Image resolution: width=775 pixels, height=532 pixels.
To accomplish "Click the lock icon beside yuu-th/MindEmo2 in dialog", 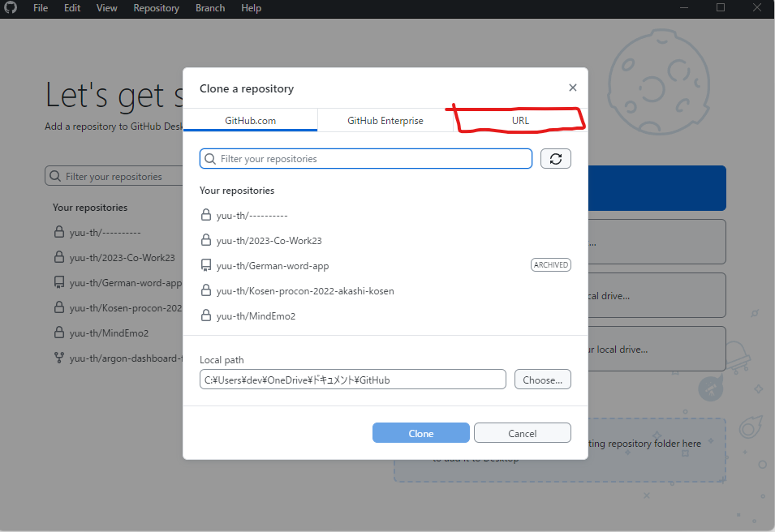I will tap(206, 315).
